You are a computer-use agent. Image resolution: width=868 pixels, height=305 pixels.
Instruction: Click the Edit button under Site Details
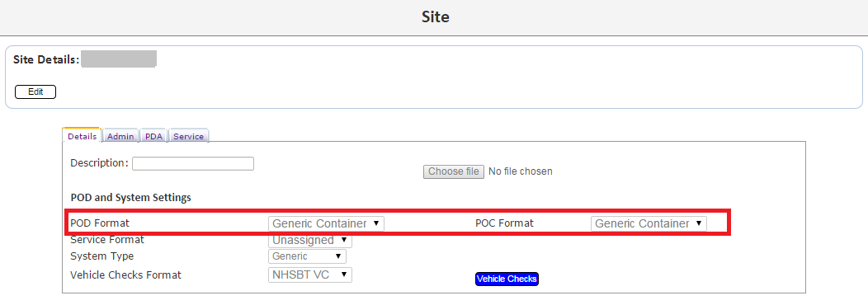(x=35, y=91)
